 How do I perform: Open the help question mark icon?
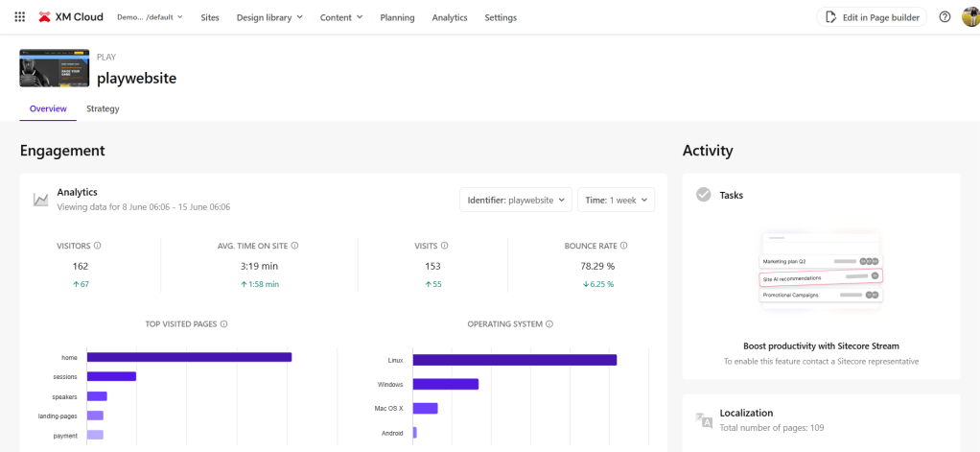pyautogui.click(x=945, y=17)
